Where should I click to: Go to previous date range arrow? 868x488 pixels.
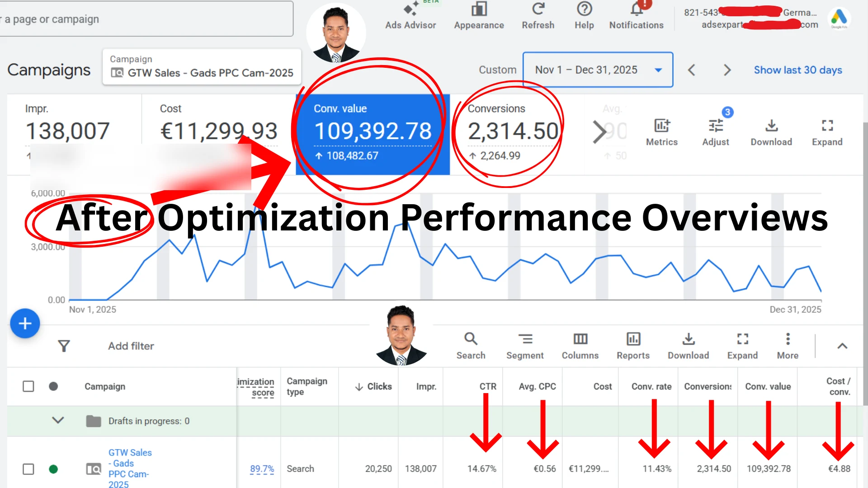691,70
